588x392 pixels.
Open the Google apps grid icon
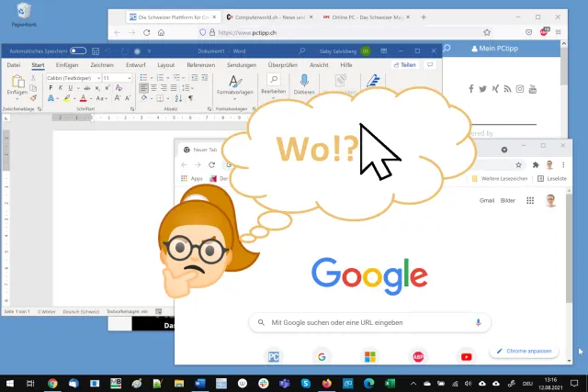click(x=531, y=200)
